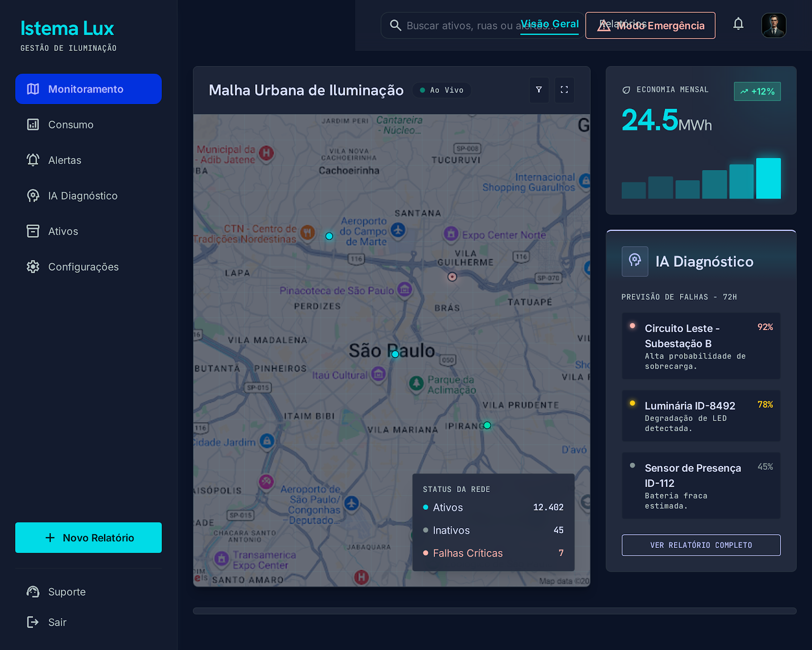The image size is (812, 650).
Task: Click the Expo Center Norte map pin
Action: click(x=451, y=234)
